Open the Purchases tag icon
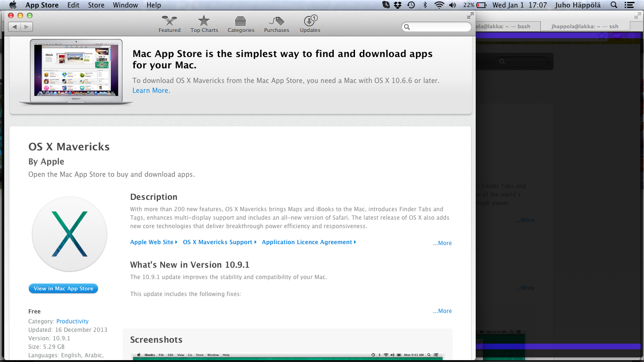644x362 pixels. pyautogui.click(x=276, y=22)
